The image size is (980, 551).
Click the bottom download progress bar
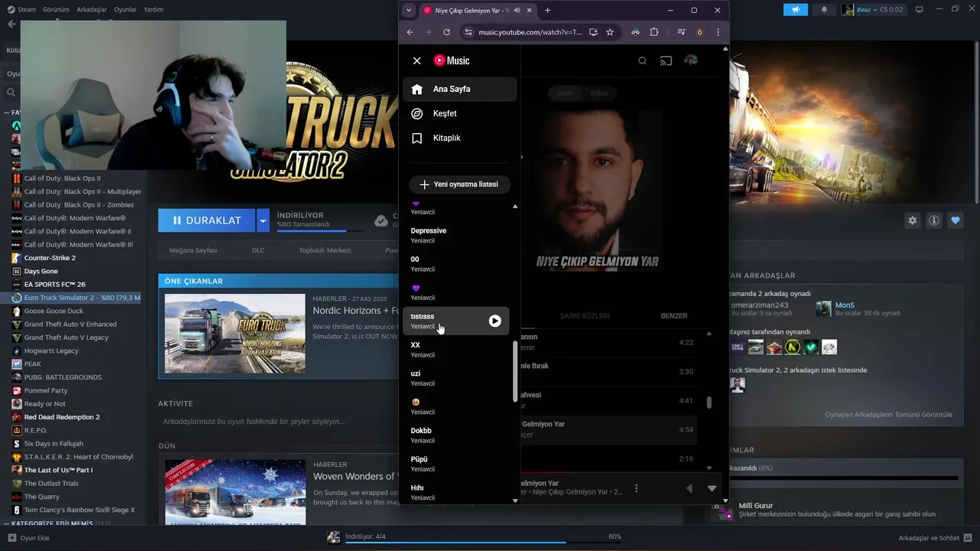(x=482, y=542)
